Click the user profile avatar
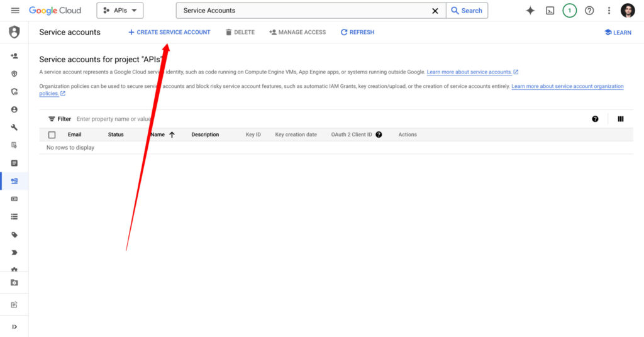This screenshot has height=337, width=644. point(628,11)
